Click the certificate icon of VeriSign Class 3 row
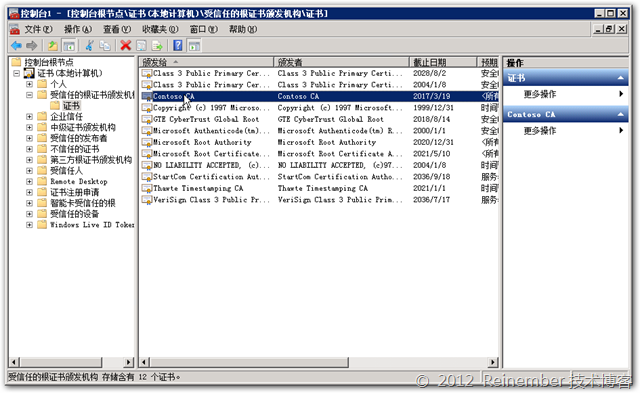 [x=146, y=200]
